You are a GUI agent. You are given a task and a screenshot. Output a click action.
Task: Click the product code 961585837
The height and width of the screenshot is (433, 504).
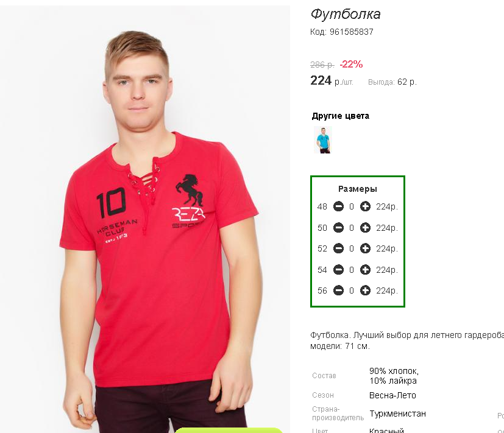[x=351, y=32]
